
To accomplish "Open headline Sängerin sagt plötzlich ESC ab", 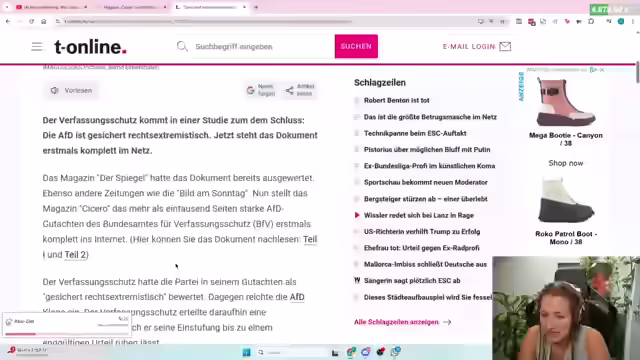I will coord(412,280).
